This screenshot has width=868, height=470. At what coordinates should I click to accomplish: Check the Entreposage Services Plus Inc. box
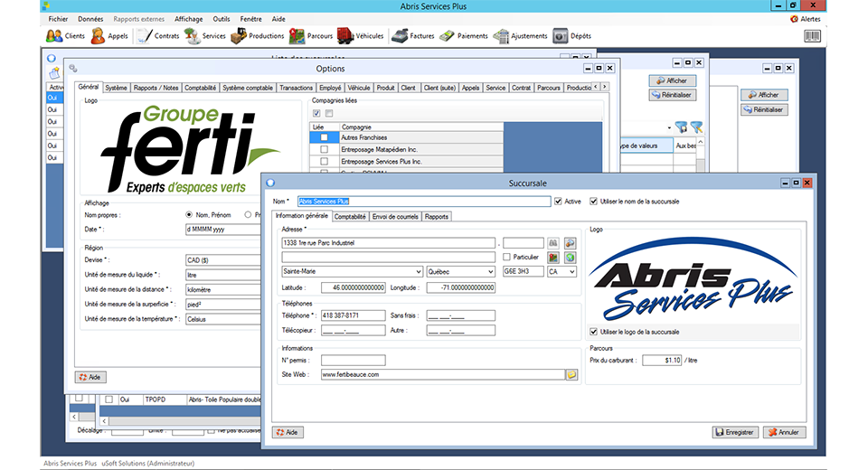click(325, 162)
